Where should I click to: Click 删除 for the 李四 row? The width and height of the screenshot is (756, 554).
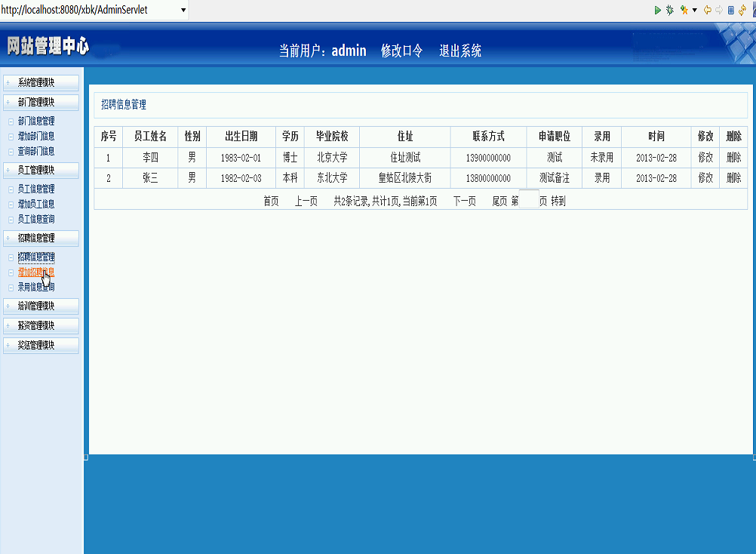734,158
